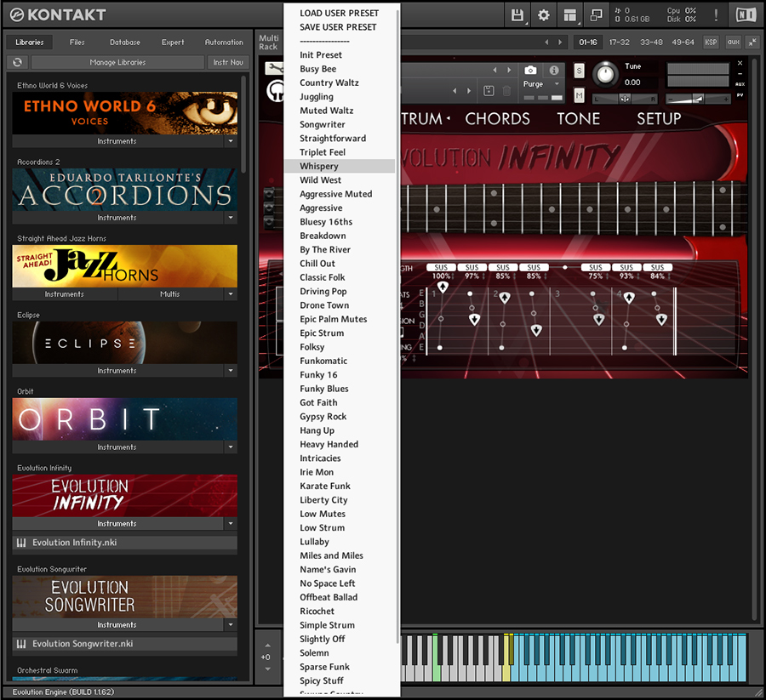
Task: Refresh the libraries list
Action: [x=18, y=62]
